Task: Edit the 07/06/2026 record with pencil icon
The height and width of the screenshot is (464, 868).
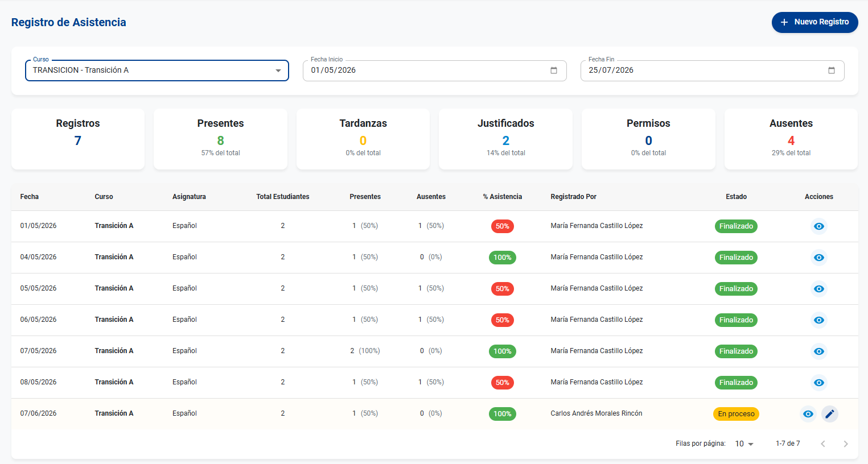Action: (x=830, y=414)
